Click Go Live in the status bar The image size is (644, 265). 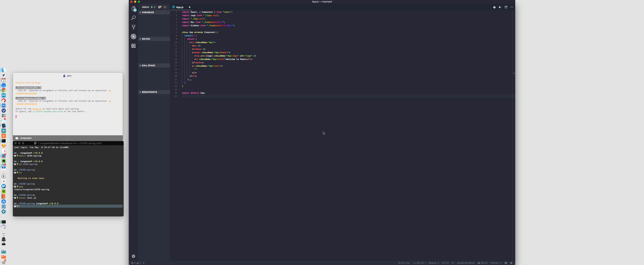coord(404,263)
